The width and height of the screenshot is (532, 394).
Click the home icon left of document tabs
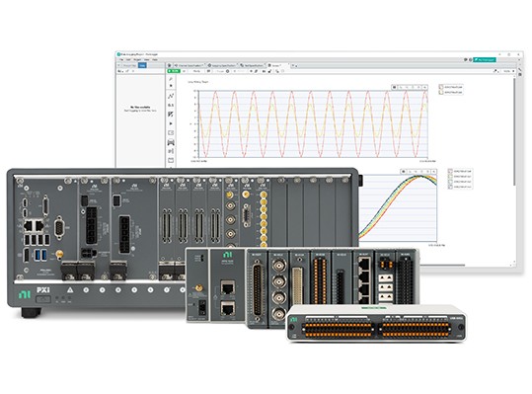(x=170, y=65)
